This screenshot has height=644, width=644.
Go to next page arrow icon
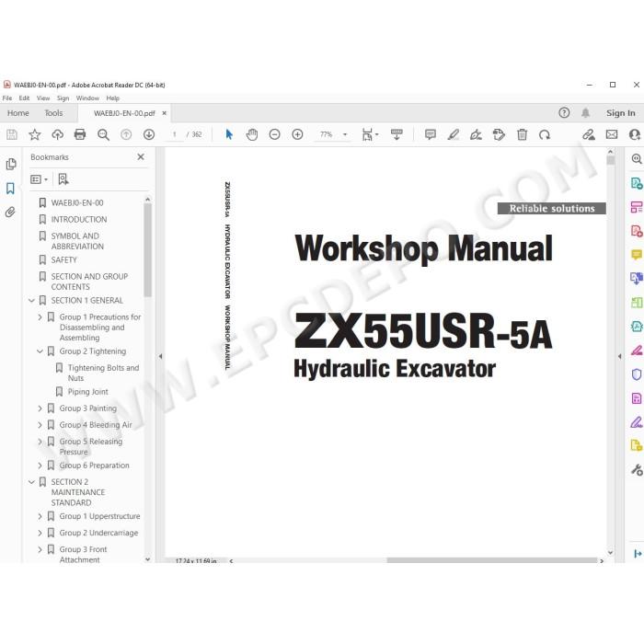149,134
